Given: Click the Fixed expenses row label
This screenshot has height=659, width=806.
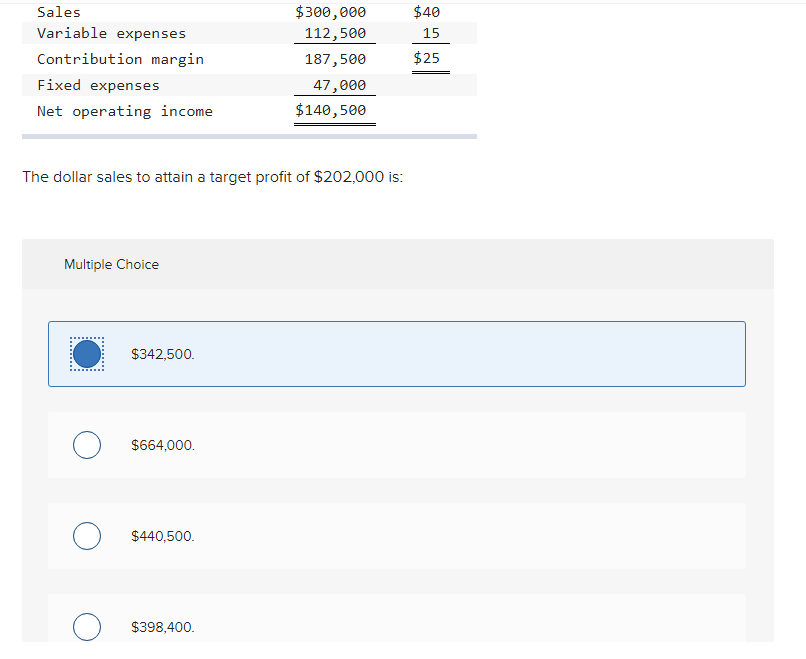Looking at the screenshot, I should pos(95,85).
